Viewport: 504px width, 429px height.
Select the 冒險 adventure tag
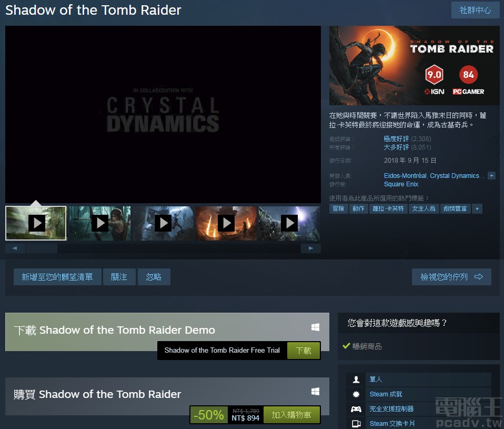(x=338, y=208)
